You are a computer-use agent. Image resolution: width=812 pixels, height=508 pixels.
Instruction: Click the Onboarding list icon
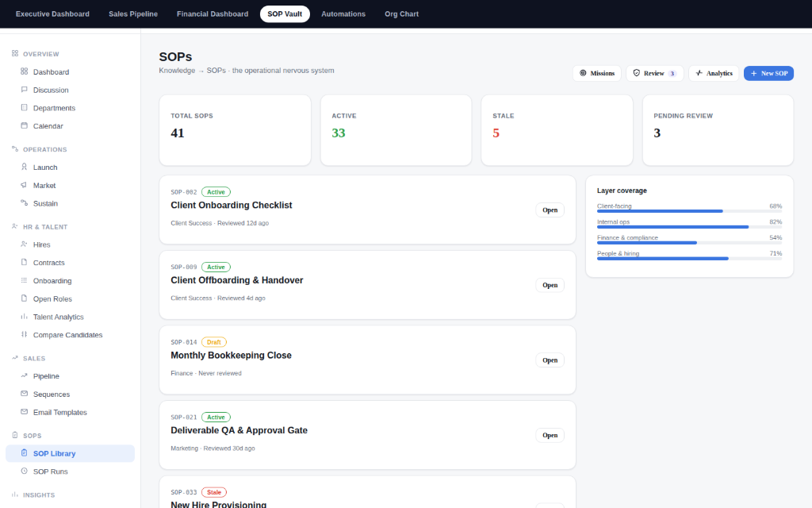pyautogui.click(x=25, y=280)
